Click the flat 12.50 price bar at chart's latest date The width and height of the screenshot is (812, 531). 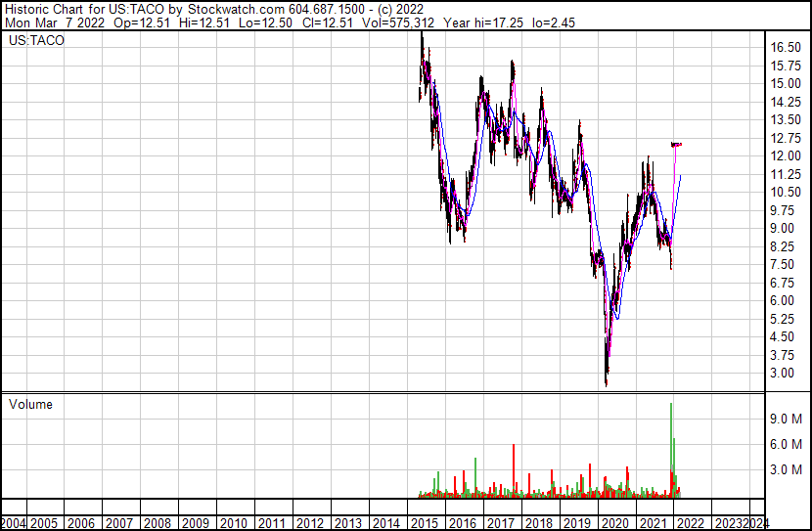coord(676,145)
